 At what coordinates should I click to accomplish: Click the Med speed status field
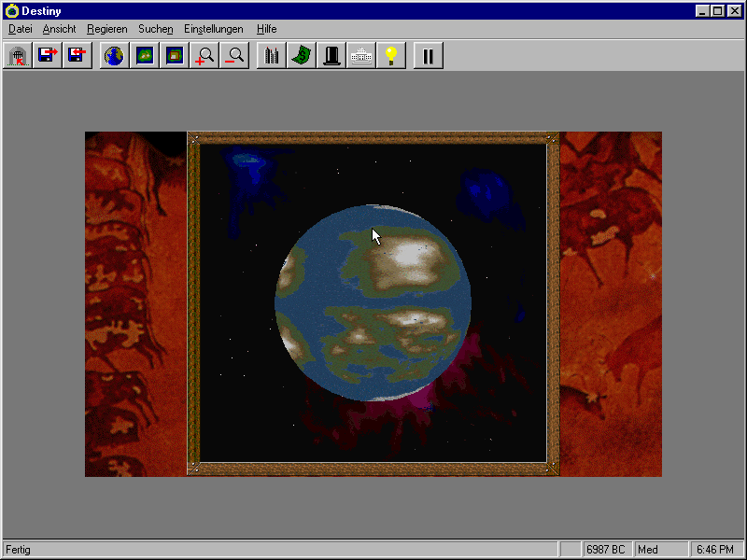[x=658, y=550]
